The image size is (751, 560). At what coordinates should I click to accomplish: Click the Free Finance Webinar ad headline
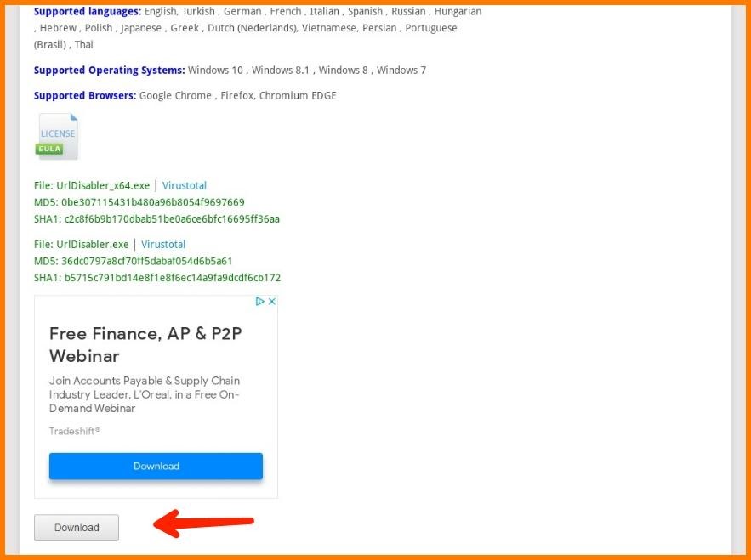click(x=145, y=345)
